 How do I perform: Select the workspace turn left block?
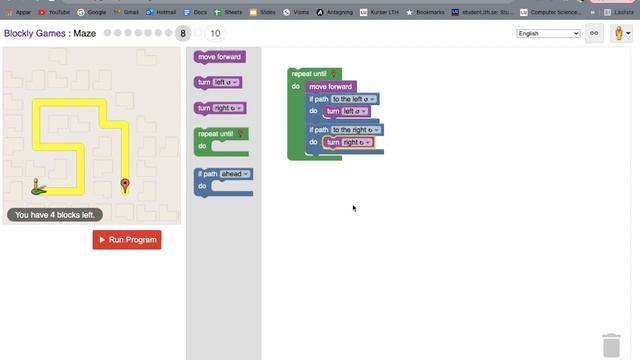click(332, 111)
